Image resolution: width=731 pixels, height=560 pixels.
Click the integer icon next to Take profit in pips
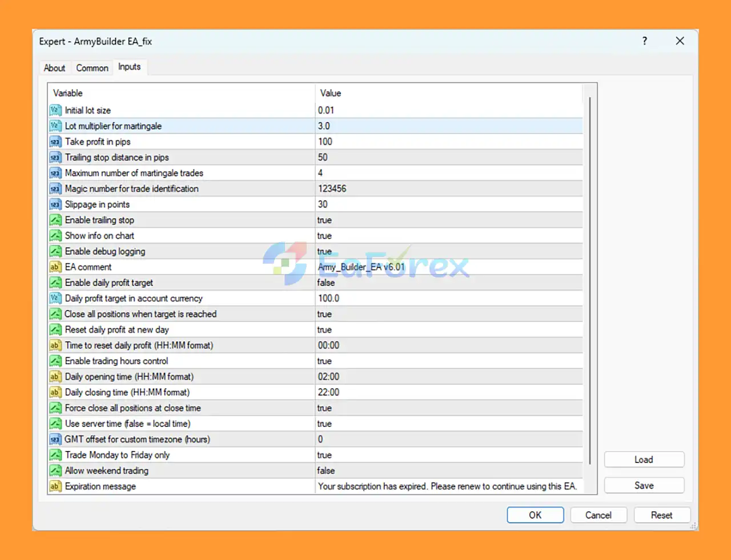point(55,142)
